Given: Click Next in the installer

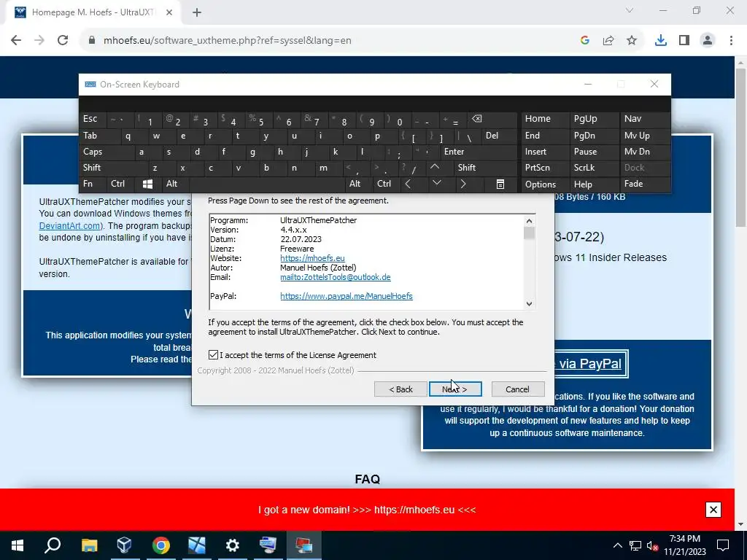Looking at the screenshot, I should pyautogui.click(x=455, y=389).
